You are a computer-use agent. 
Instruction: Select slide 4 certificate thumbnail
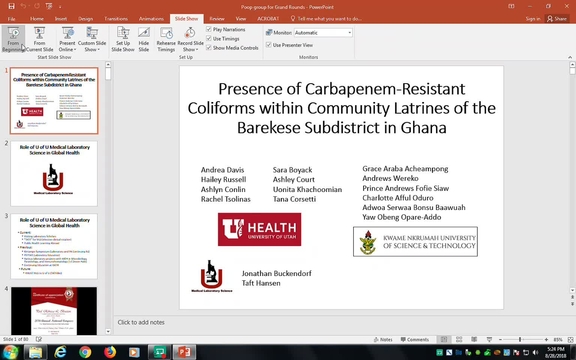[54, 311]
